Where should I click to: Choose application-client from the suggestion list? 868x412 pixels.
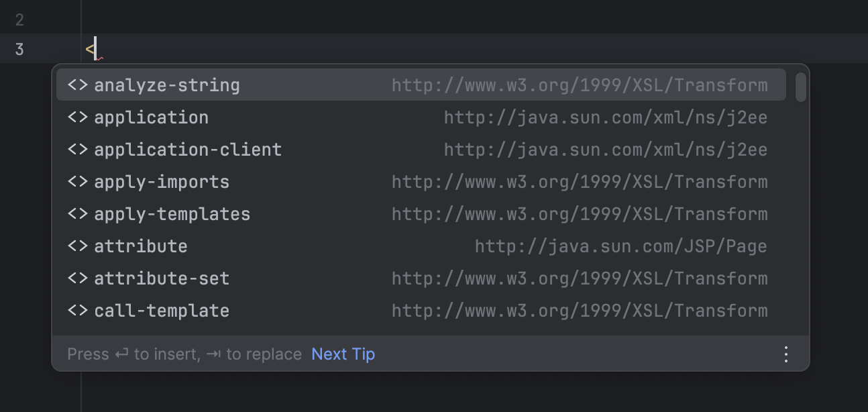coord(188,149)
